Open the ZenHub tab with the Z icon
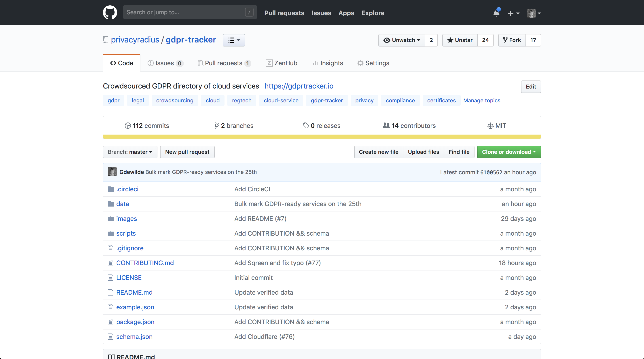 tap(281, 63)
